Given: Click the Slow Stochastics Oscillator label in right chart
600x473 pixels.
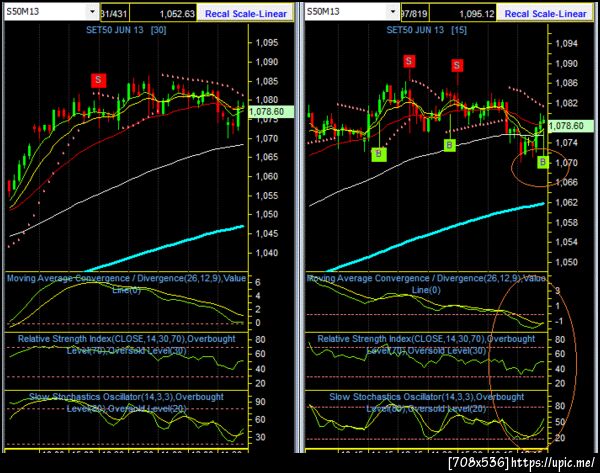Looking at the screenshot, I should [x=426, y=403].
